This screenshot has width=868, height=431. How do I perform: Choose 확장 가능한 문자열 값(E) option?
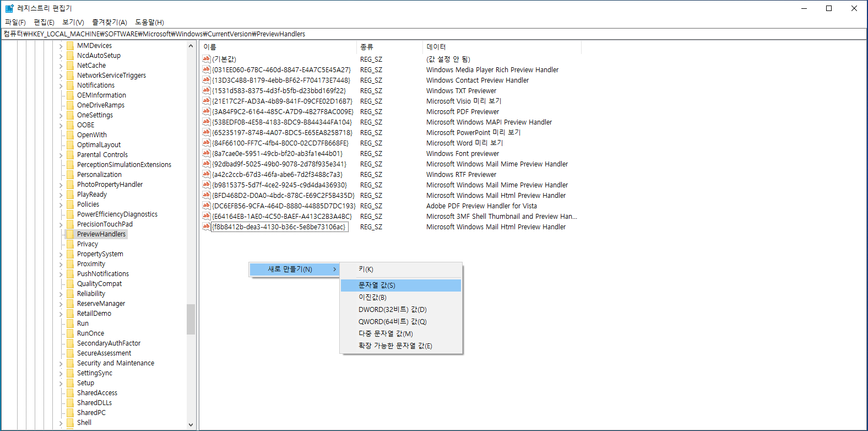tap(401, 346)
